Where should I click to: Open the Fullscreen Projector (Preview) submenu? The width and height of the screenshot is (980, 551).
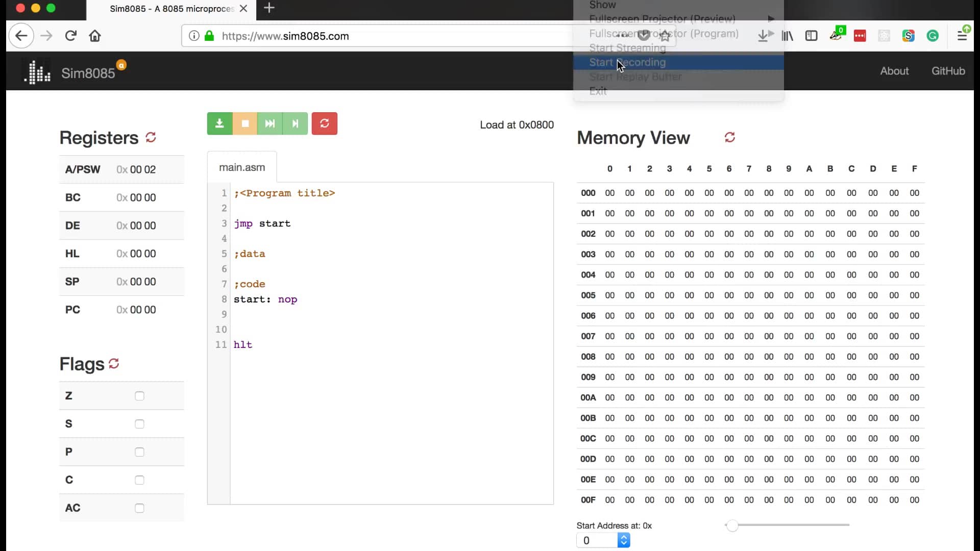(x=662, y=19)
